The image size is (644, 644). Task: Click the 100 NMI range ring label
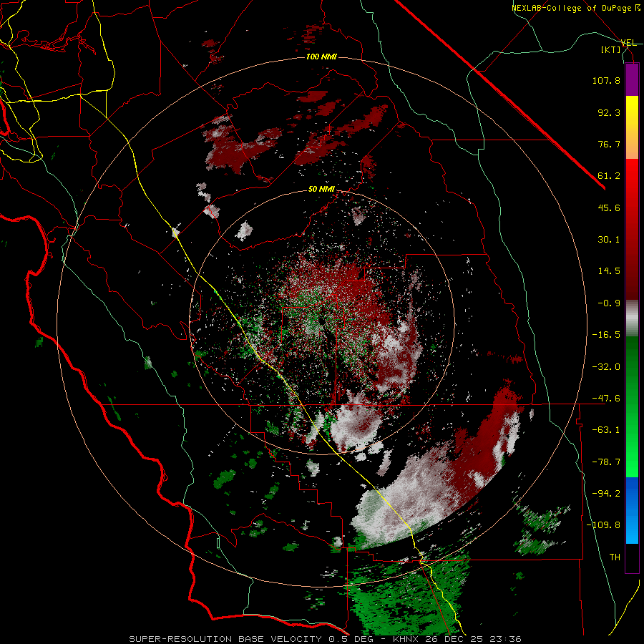(321, 57)
